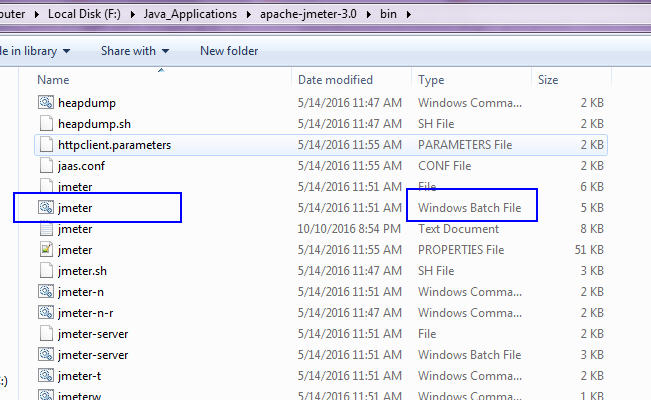651x400 pixels.
Task: Sort files by the Type column header
Action: 431,80
